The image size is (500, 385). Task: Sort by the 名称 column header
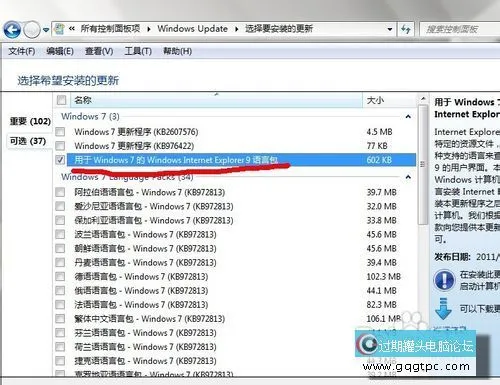215,100
